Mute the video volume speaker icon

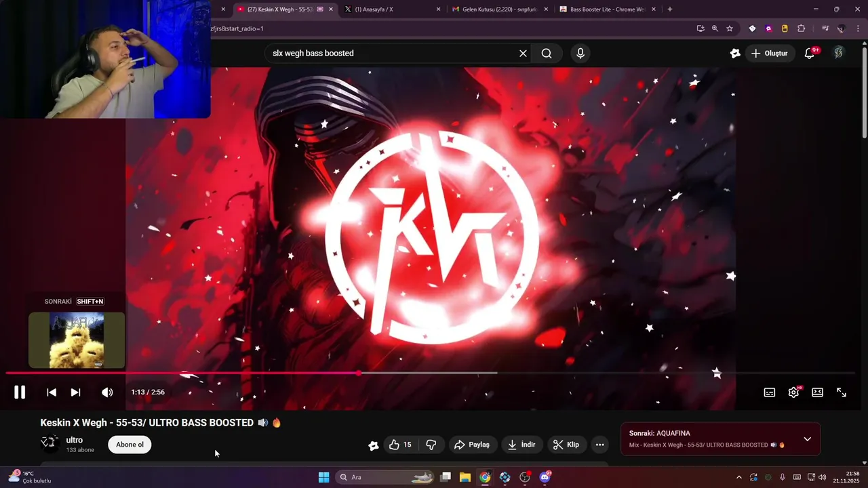point(107,392)
